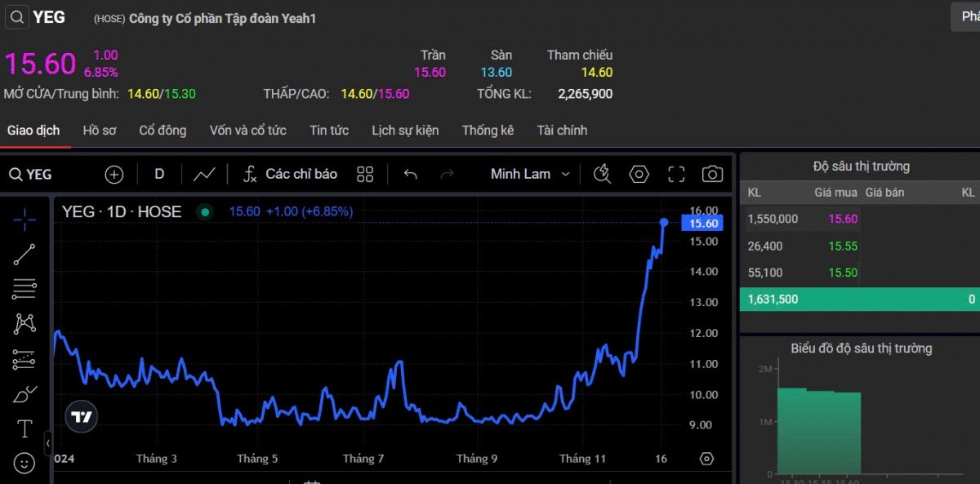The width and height of the screenshot is (980, 484).
Task: Switch to the Hồ sơ tab
Action: 100,130
